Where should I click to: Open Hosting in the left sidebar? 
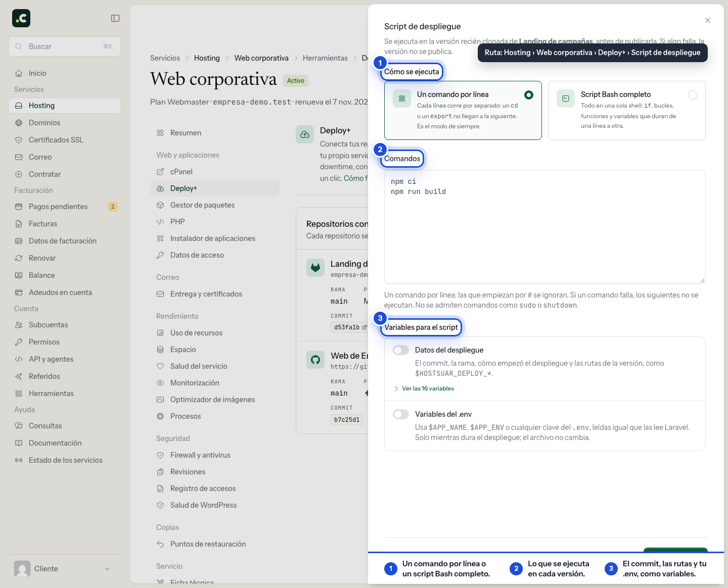(65, 106)
